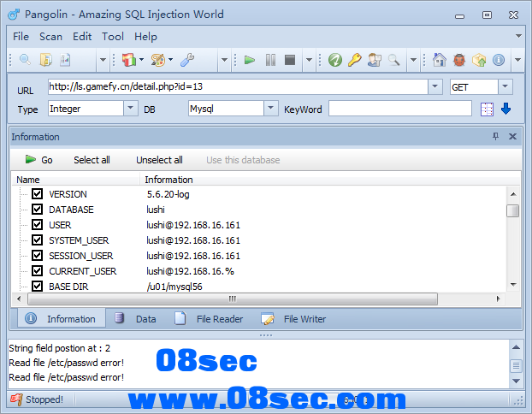The width and height of the screenshot is (532, 414).
Task: Uncheck the BASE DIR checkbox
Action: 37,286
